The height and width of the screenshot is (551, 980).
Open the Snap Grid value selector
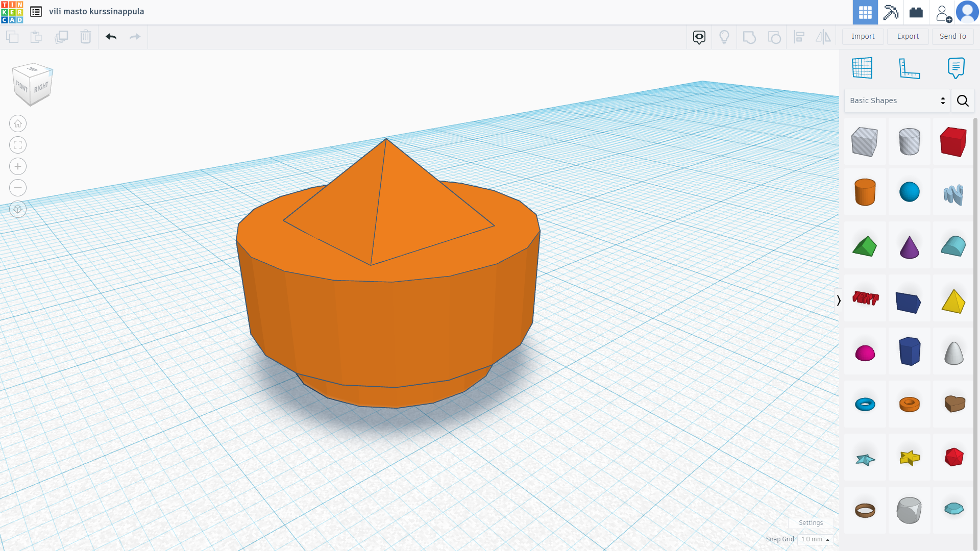(x=815, y=539)
